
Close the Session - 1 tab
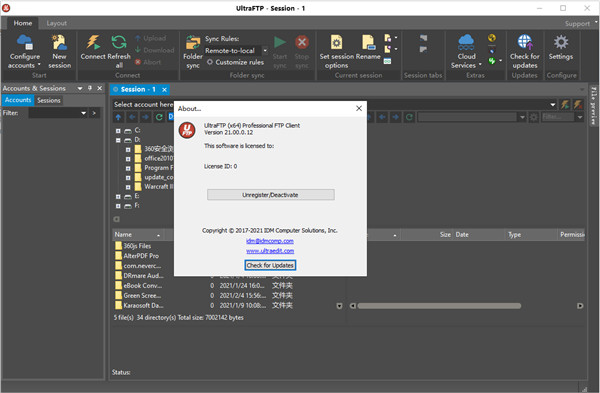(x=164, y=90)
